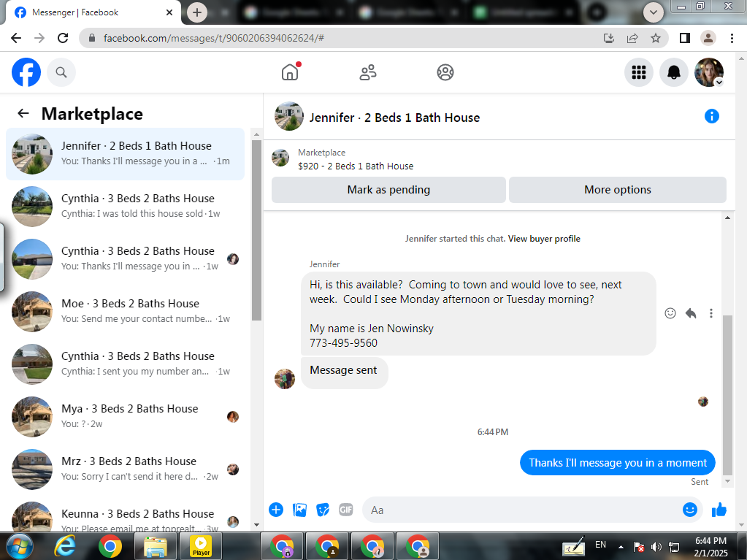Image resolution: width=747 pixels, height=560 pixels.
Task: Open Windows Start button
Action: pos(20,546)
